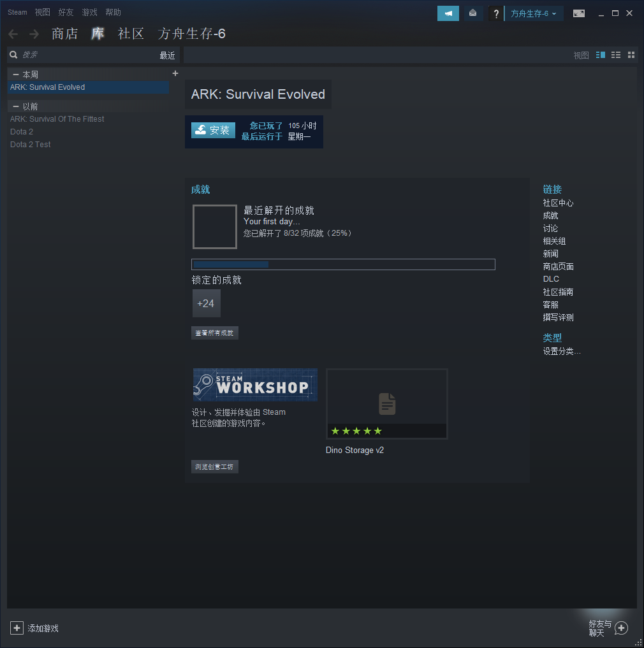Image resolution: width=644 pixels, height=648 pixels.
Task: Collapse the 以前 category
Action: (16, 106)
